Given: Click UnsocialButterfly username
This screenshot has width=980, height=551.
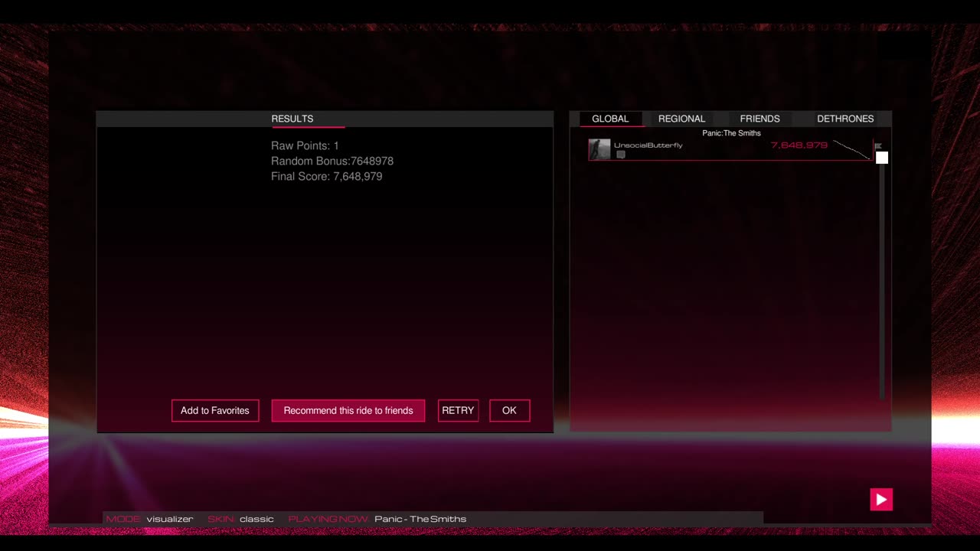Looking at the screenshot, I should click(648, 145).
